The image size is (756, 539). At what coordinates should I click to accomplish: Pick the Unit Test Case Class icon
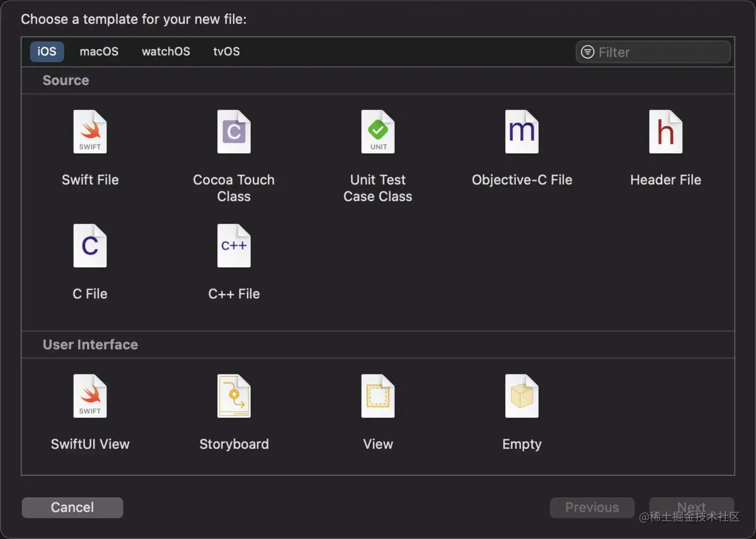(378, 132)
